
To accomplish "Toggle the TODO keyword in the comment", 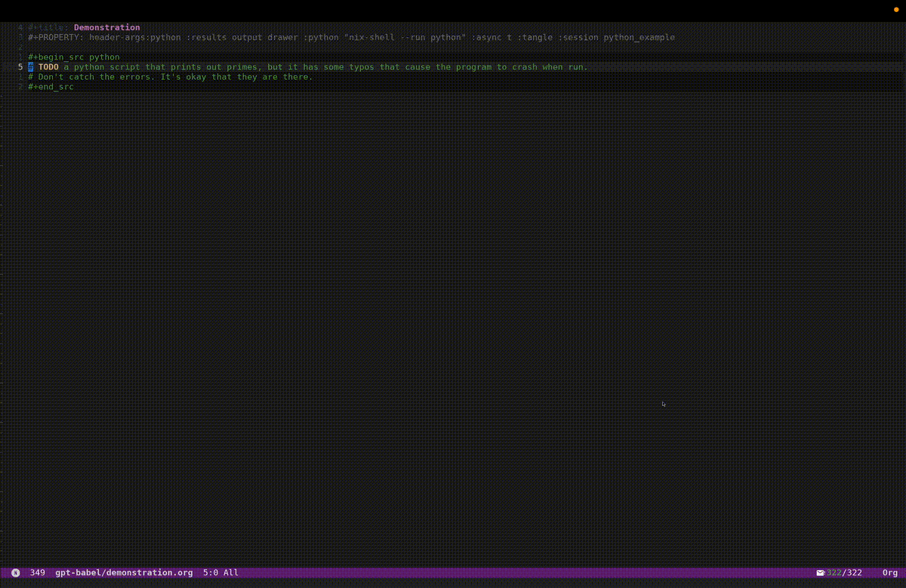I will point(48,67).
